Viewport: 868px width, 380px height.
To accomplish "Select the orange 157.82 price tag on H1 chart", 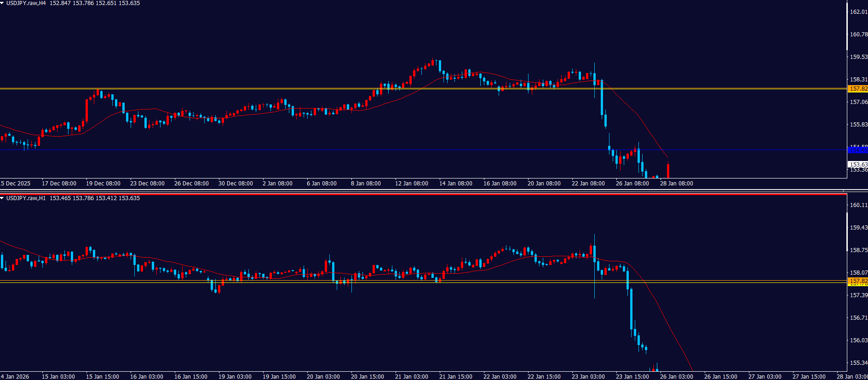I will (858, 281).
